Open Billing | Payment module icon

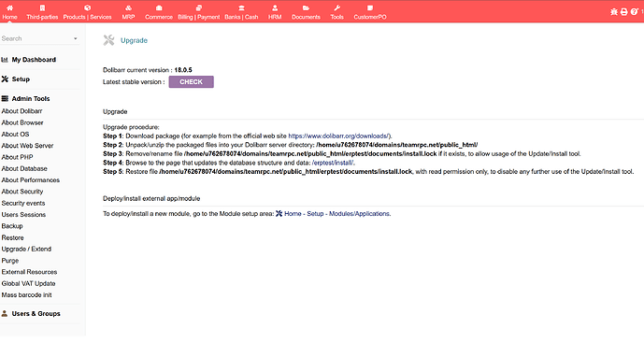coord(199,7)
